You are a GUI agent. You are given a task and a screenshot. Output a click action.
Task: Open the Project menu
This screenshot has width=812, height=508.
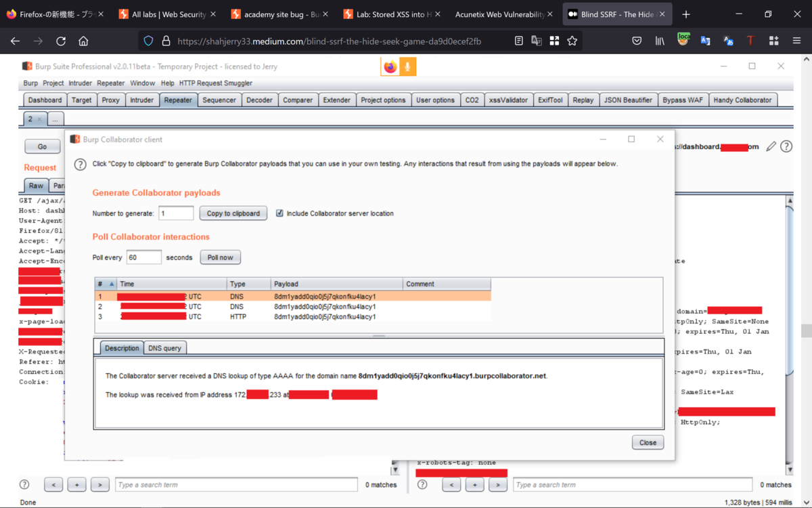[53, 83]
